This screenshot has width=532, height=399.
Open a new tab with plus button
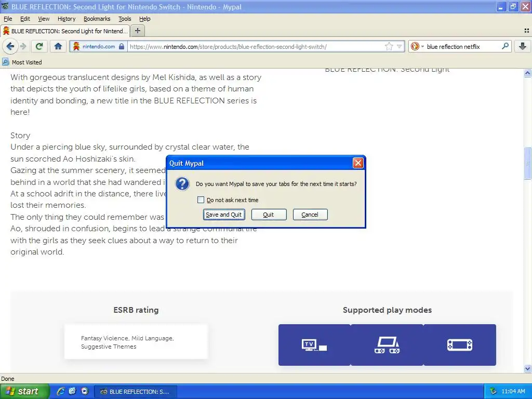137,31
